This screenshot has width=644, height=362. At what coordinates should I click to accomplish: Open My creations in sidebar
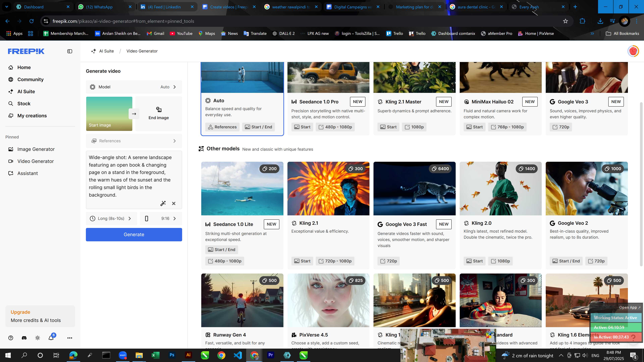[x=28, y=116]
